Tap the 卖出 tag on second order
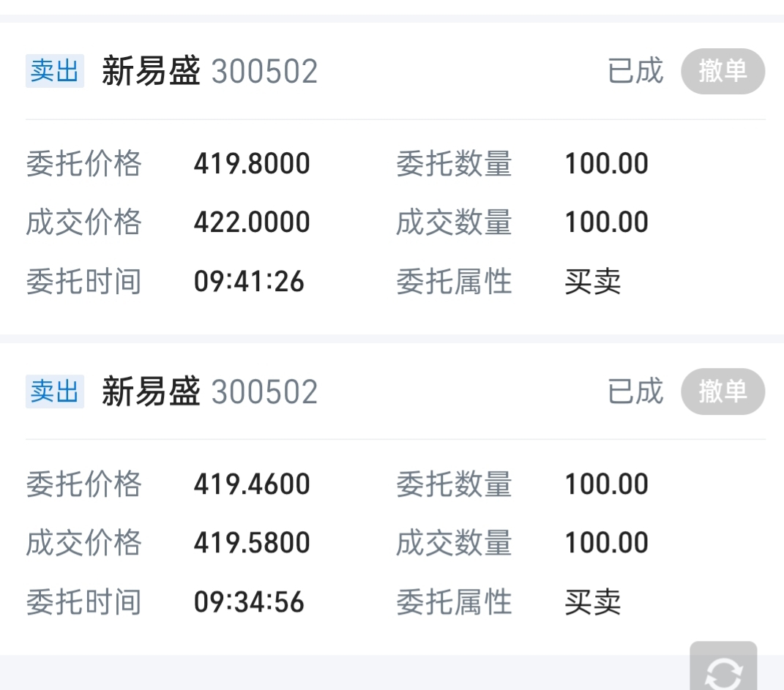This screenshot has height=690, width=784. (x=54, y=391)
